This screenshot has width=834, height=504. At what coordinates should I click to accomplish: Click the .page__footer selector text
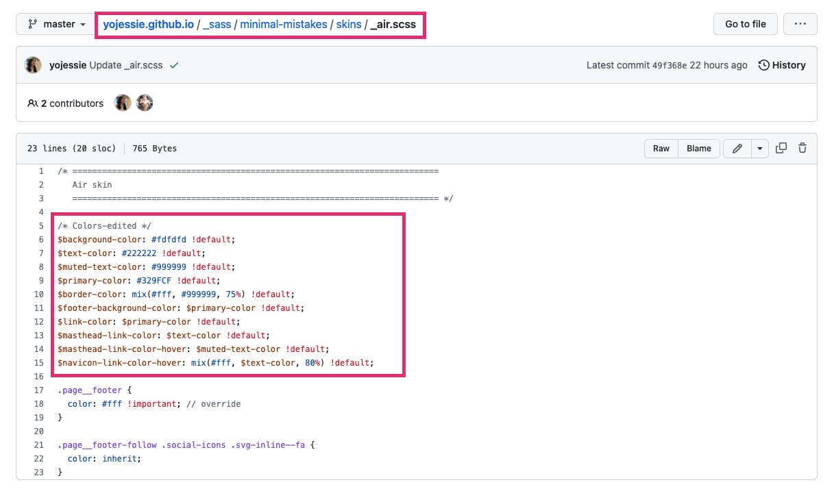pos(90,390)
